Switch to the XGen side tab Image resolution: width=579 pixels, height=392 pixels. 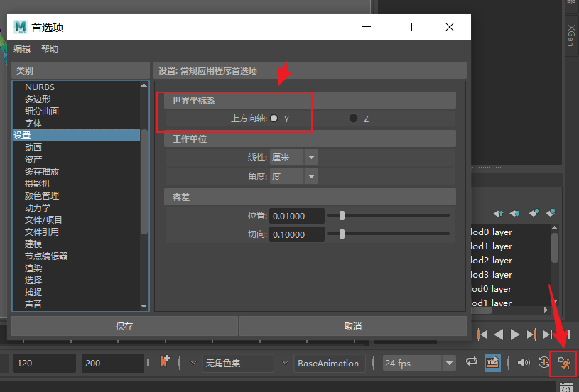point(571,36)
